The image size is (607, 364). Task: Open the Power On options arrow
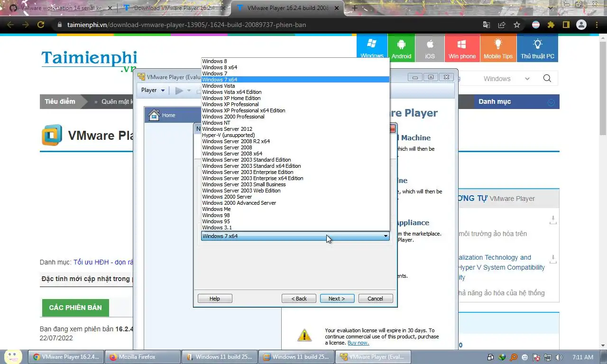click(189, 91)
